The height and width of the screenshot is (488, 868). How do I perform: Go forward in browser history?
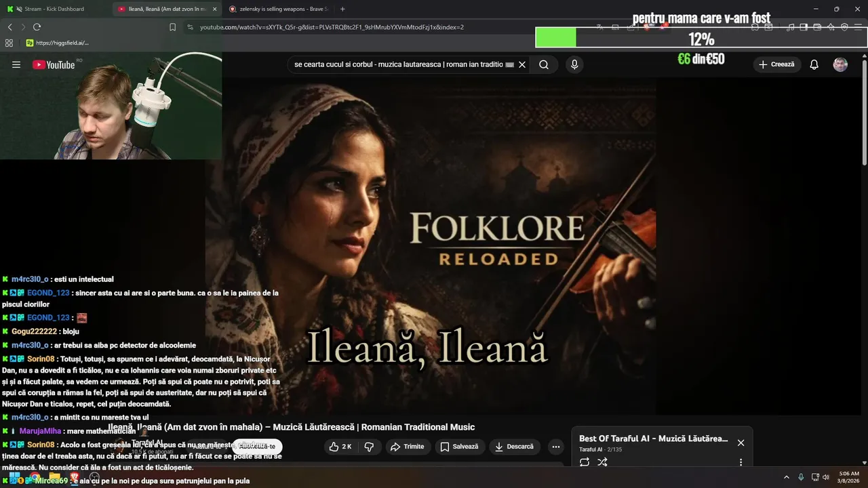(x=23, y=27)
